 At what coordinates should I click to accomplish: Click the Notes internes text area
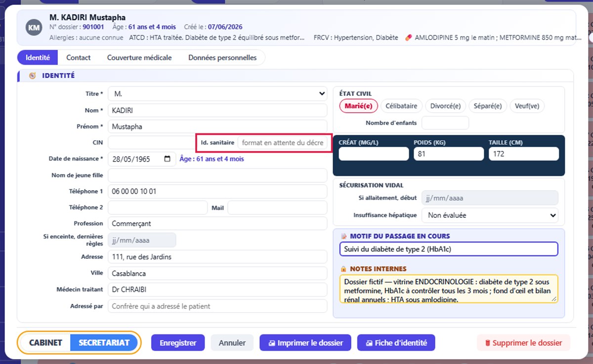click(449, 288)
